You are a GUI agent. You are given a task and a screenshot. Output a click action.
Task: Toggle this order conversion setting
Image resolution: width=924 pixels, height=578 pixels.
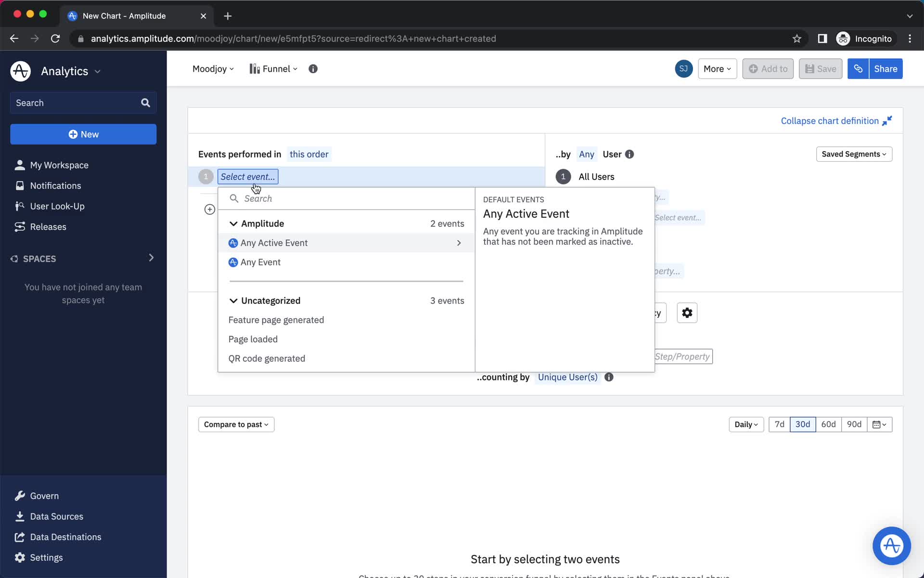tap(308, 154)
